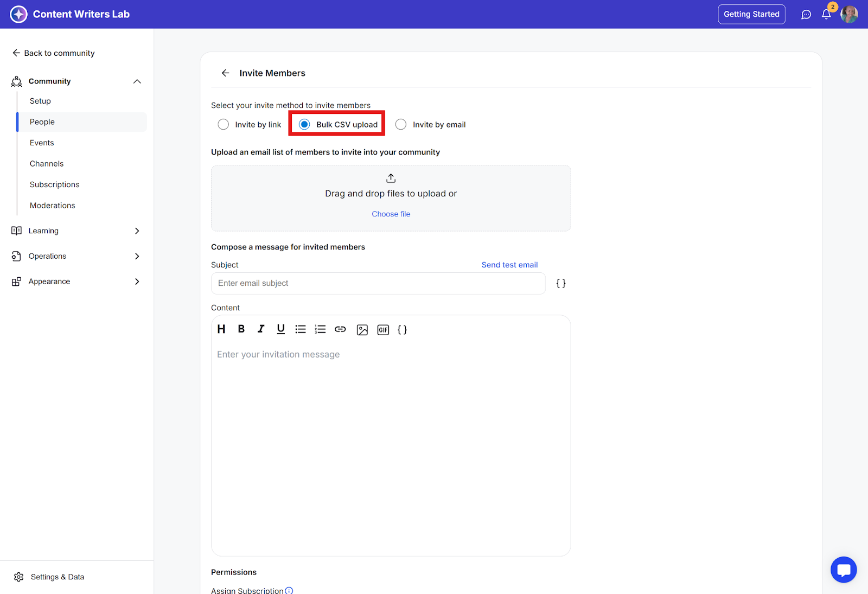
Task: Select the Bulk CSV upload option
Action: (338, 125)
